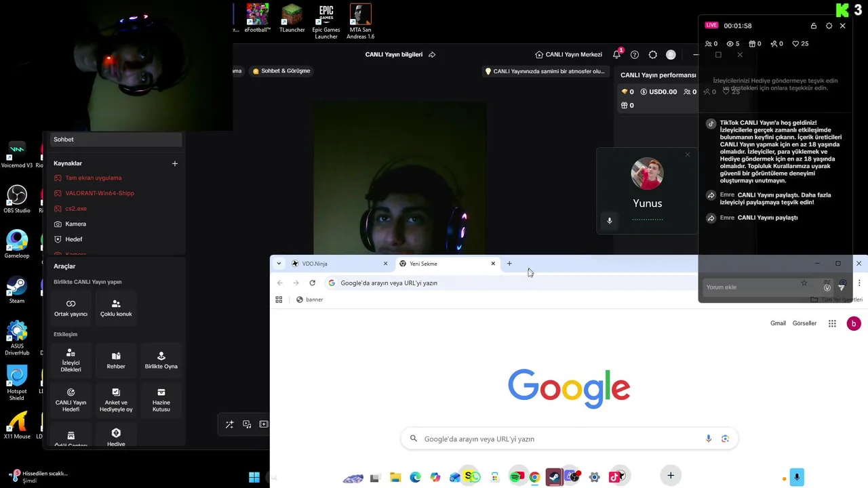This screenshot has height=488, width=868.
Task: Open the Hazine Kutusu tool
Action: [x=161, y=400]
